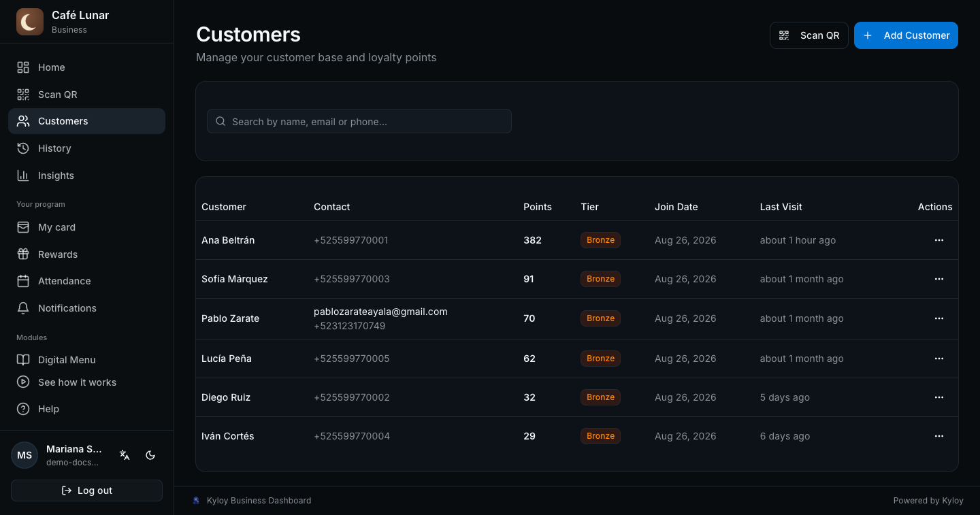Click the Scan QR header button
This screenshot has width=980, height=515.
(809, 35)
